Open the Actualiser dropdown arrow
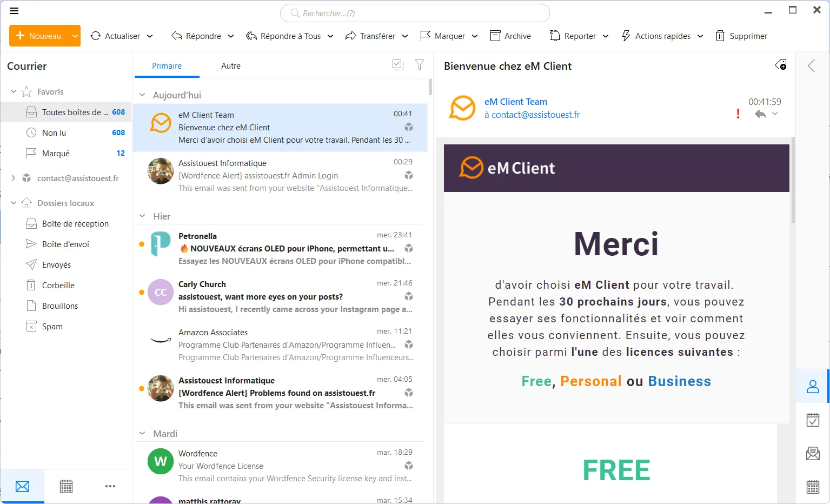 tap(150, 36)
